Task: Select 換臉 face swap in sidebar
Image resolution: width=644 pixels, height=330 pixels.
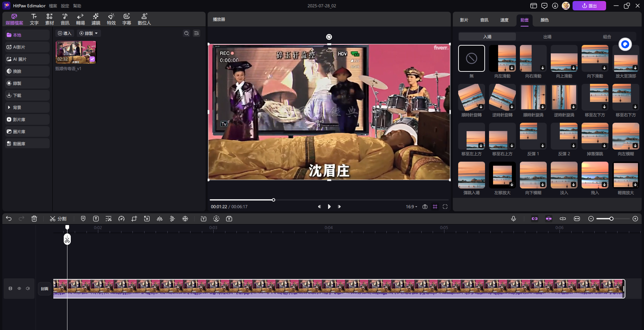Action: 28,71
